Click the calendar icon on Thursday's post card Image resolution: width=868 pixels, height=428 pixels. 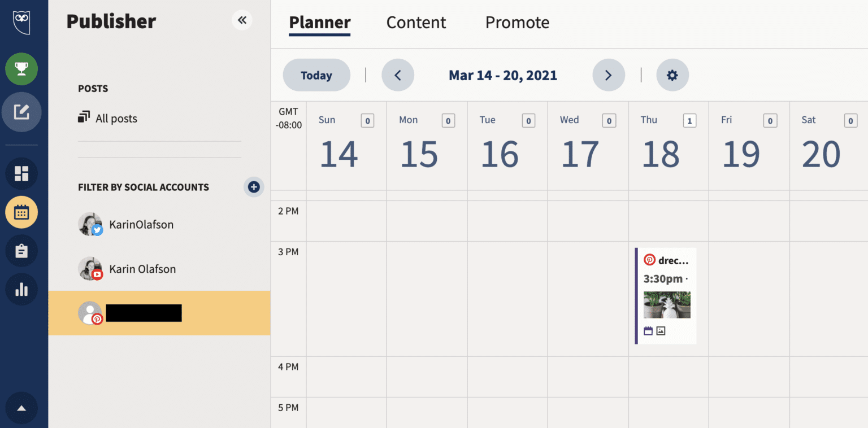[648, 331]
